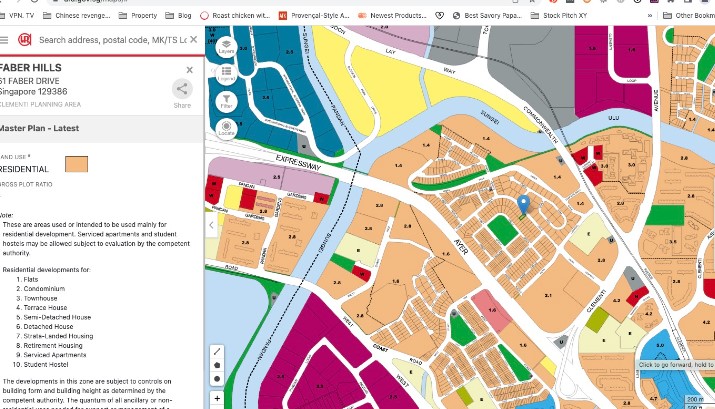Open the Layers map control
This screenshot has width=715, height=409.
click(226, 46)
